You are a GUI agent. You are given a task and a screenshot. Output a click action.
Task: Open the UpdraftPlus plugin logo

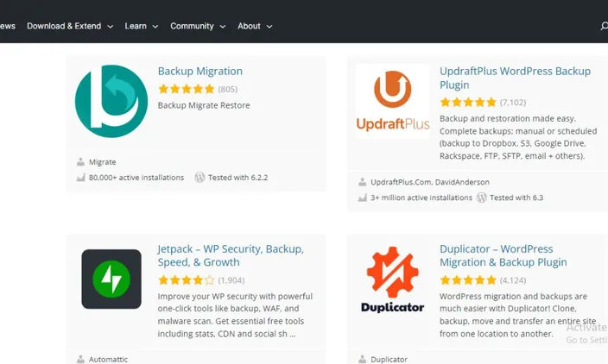tap(393, 102)
